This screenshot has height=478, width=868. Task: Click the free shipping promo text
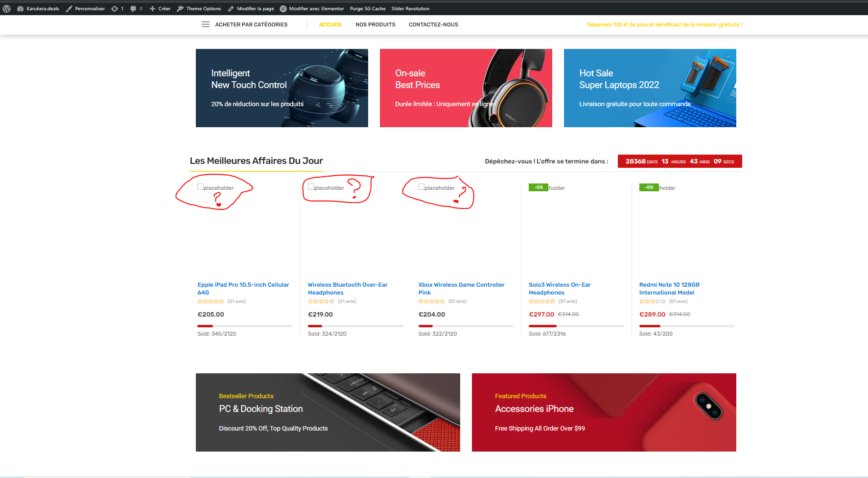point(664,24)
